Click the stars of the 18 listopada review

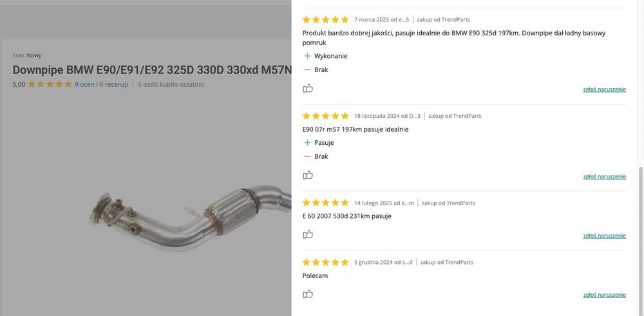pyautogui.click(x=326, y=116)
